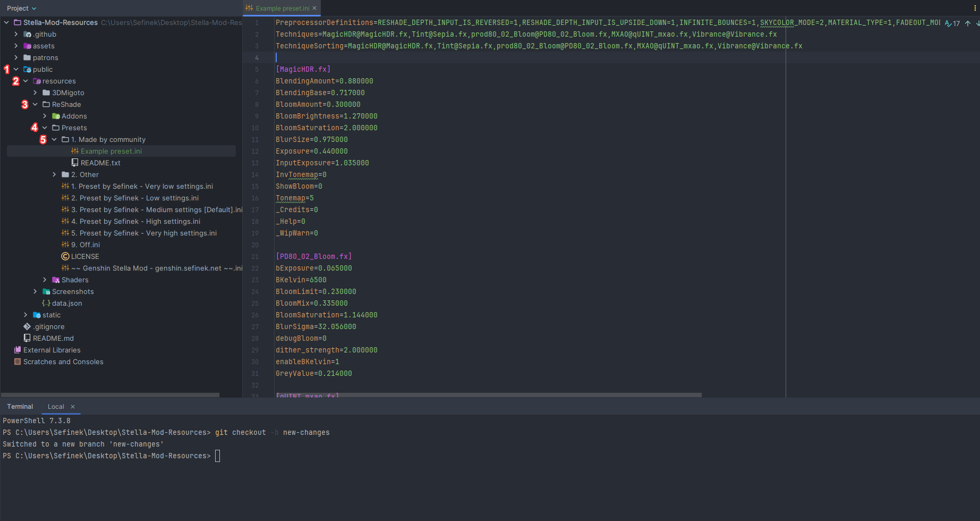Click the static folder icon

37,315
